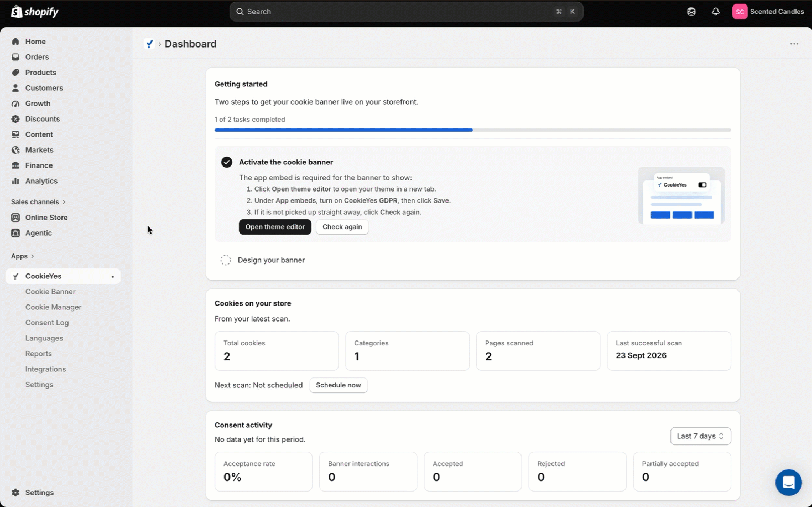Open the notifications bell
Image resolution: width=812 pixels, height=507 pixels.
(x=715, y=12)
